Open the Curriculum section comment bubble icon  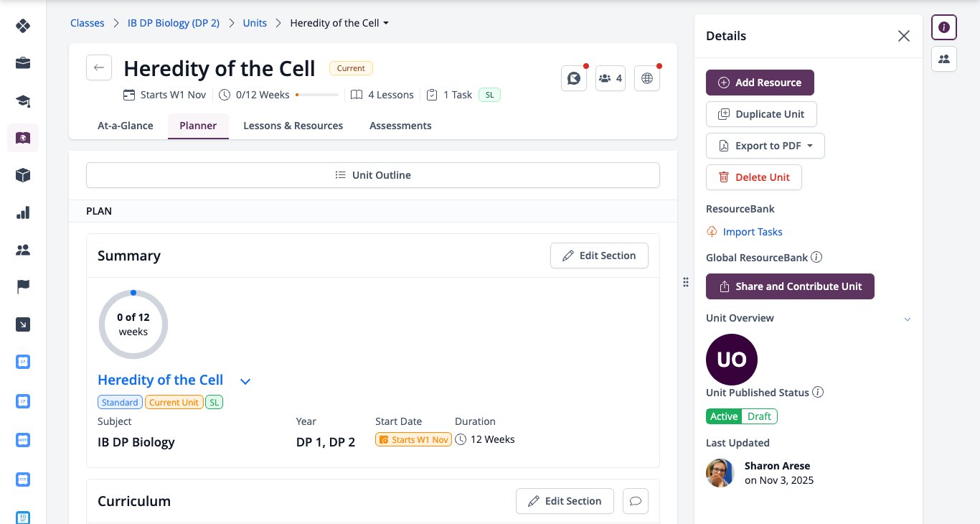pos(636,501)
